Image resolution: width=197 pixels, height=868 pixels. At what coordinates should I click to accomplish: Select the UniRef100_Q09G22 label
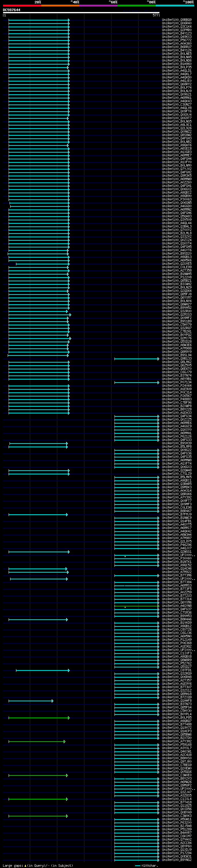[177, 450]
